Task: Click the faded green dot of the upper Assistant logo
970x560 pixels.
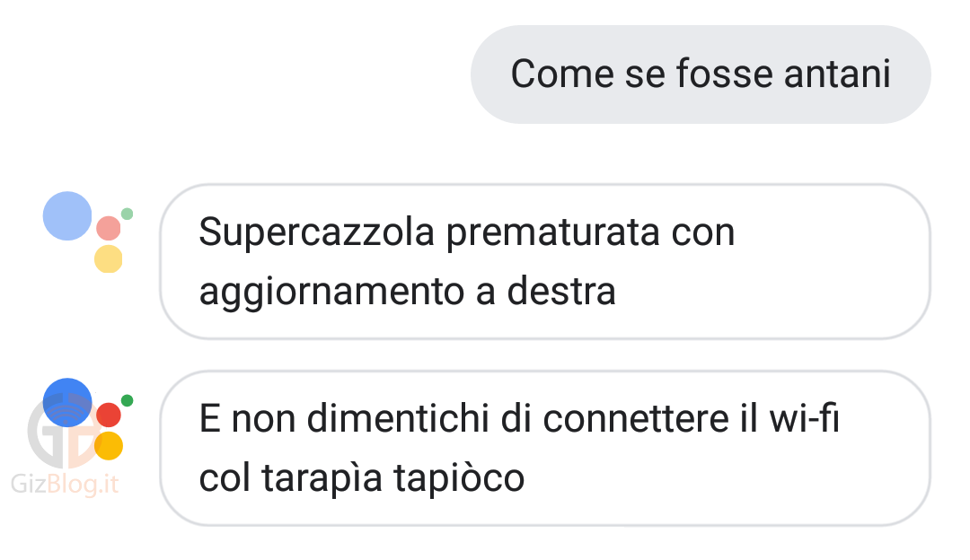Action: point(127,214)
